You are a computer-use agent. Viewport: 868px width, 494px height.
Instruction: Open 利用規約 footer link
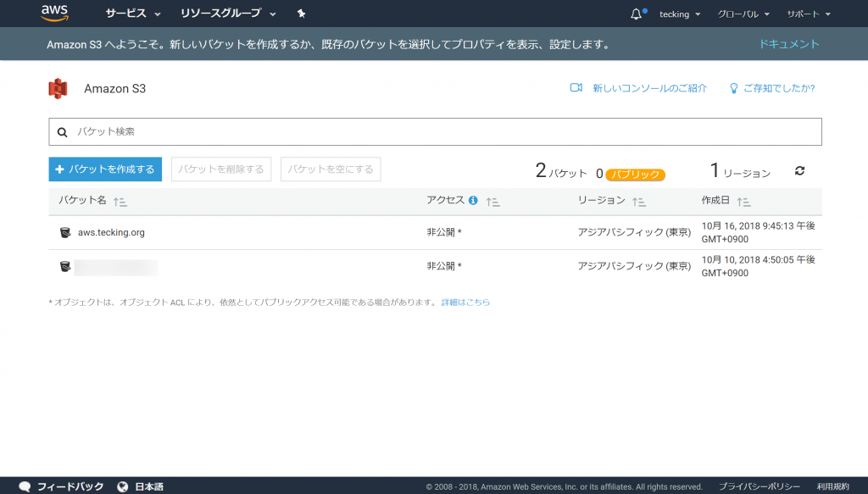833,487
